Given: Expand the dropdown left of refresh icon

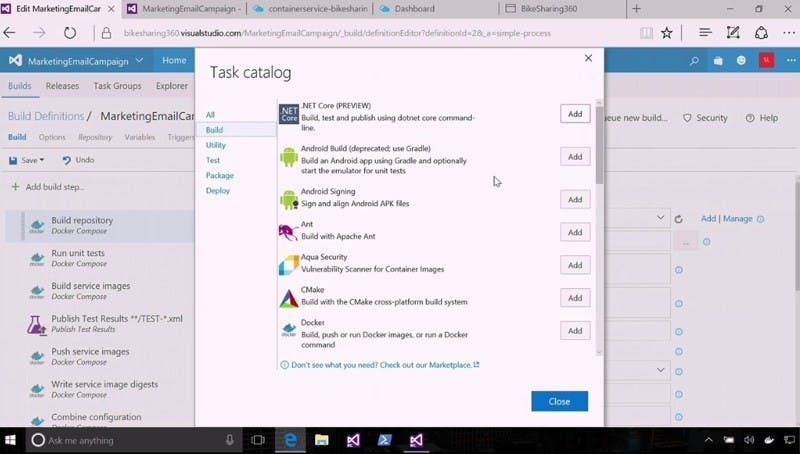Looking at the screenshot, I should [660, 218].
